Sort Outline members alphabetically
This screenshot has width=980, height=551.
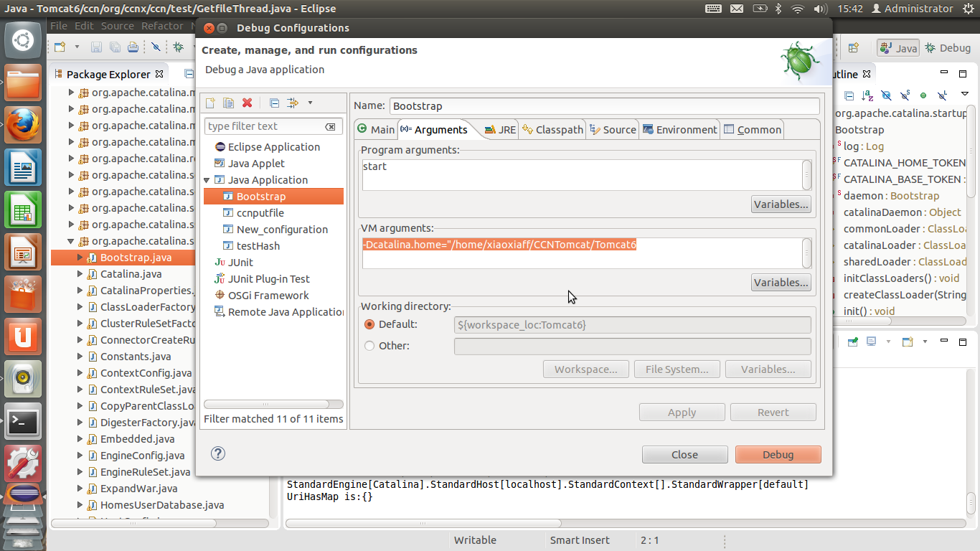(x=867, y=95)
